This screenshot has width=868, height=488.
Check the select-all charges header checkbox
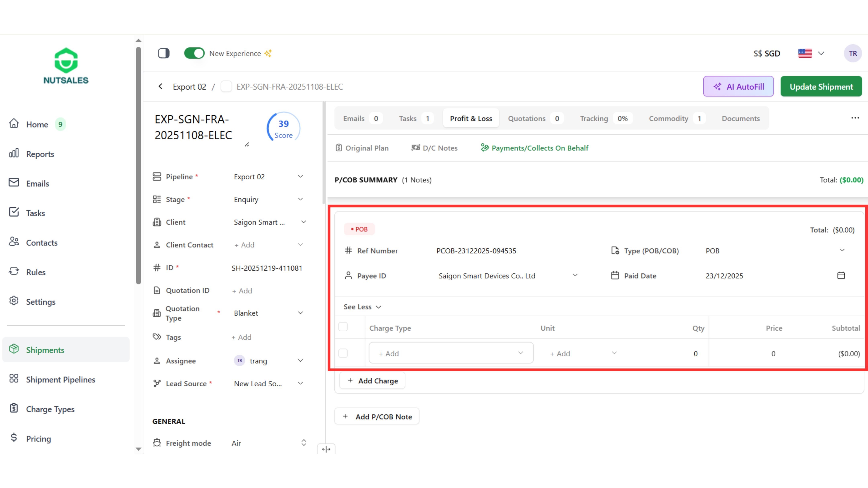pos(343,327)
